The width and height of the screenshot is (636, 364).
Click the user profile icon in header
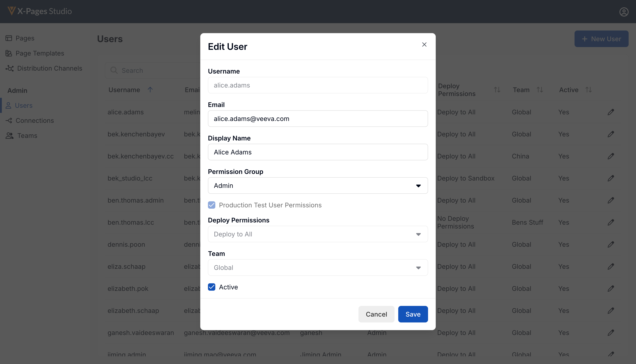[x=624, y=12]
